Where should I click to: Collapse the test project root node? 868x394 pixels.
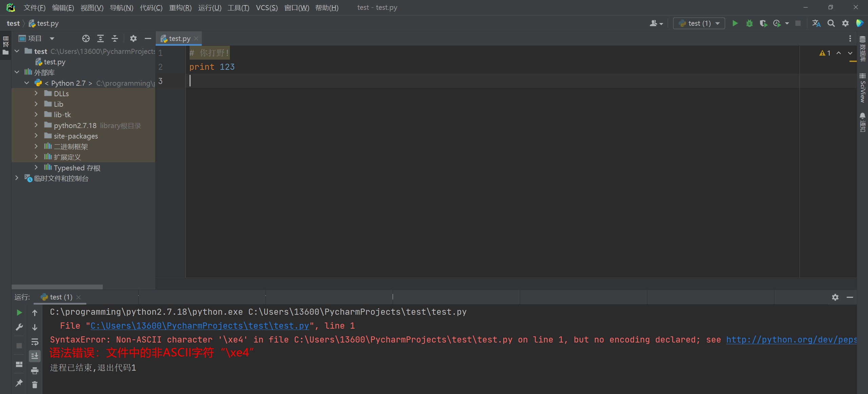click(x=17, y=51)
